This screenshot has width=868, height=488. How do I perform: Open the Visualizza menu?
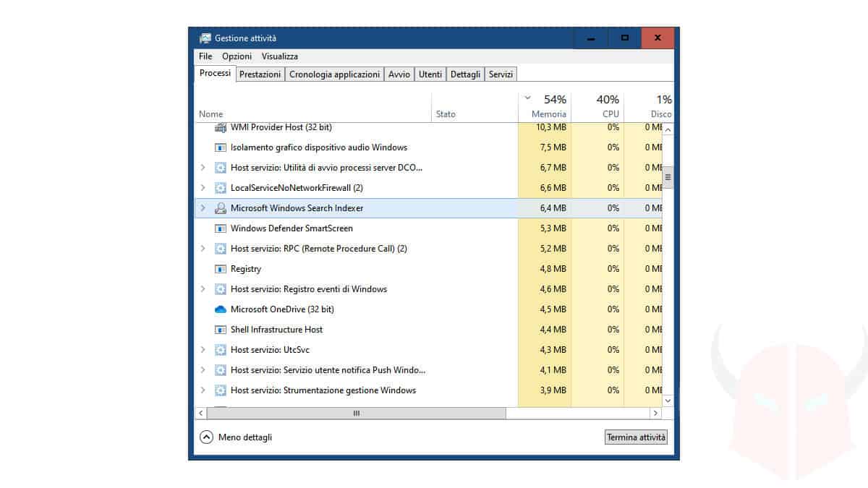pyautogui.click(x=280, y=56)
